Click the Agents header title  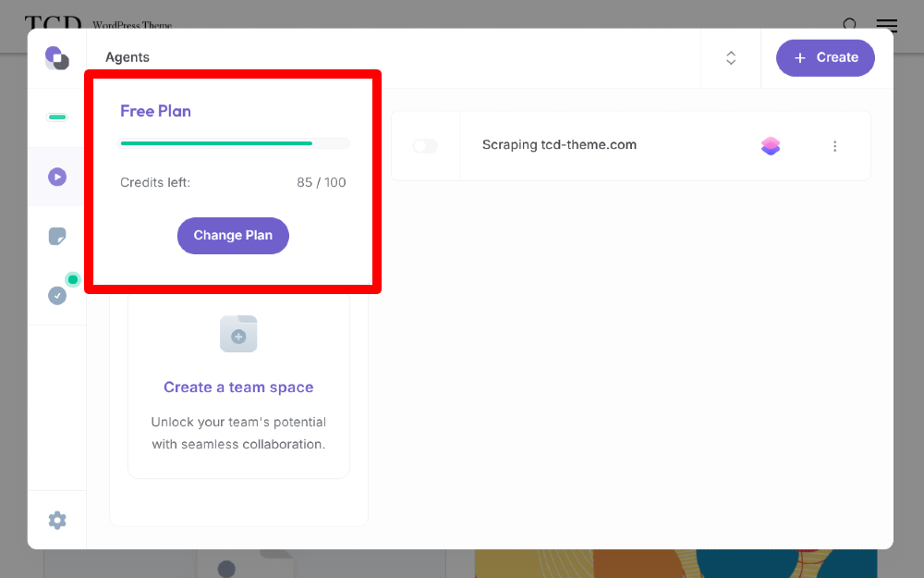point(128,57)
